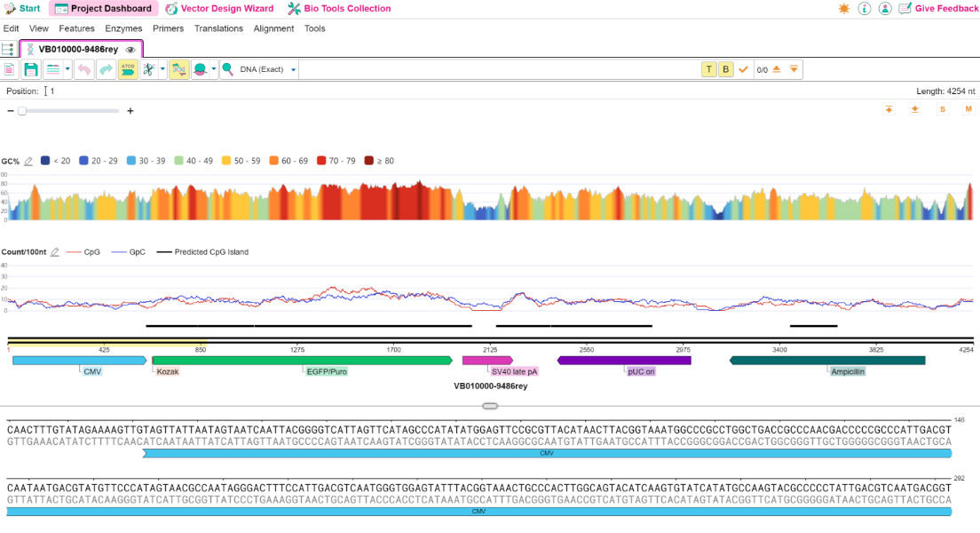The image size is (980, 533).
Task: Toggle the T top strand search button
Action: coord(708,69)
